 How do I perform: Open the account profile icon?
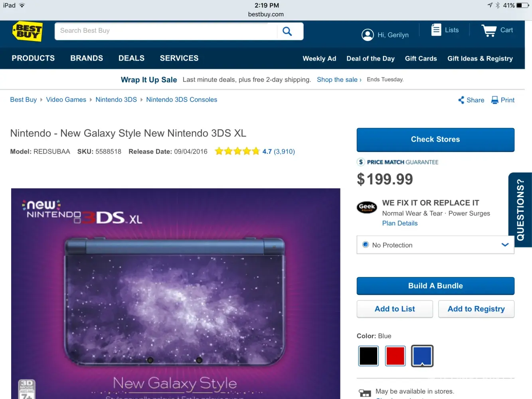(x=368, y=35)
